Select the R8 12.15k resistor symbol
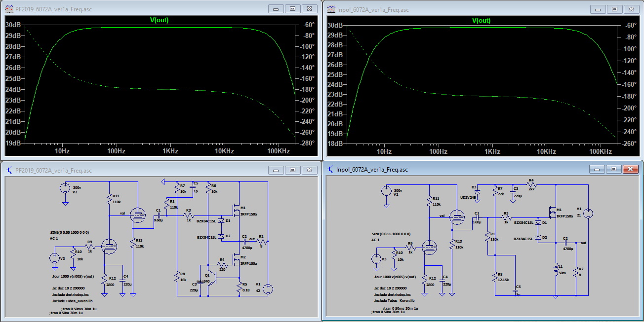 tap(494, 277)
